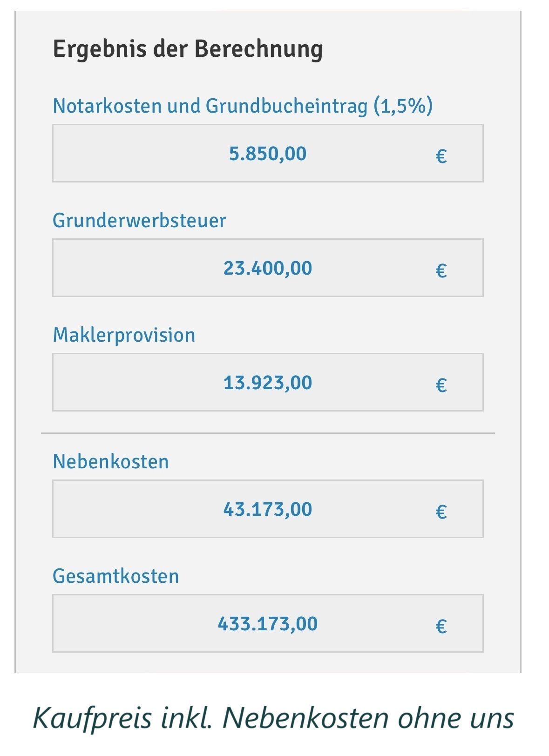Click the Grunderwerbsteuer label
This screenshot has width=549, height=756.
pos(139,220)
